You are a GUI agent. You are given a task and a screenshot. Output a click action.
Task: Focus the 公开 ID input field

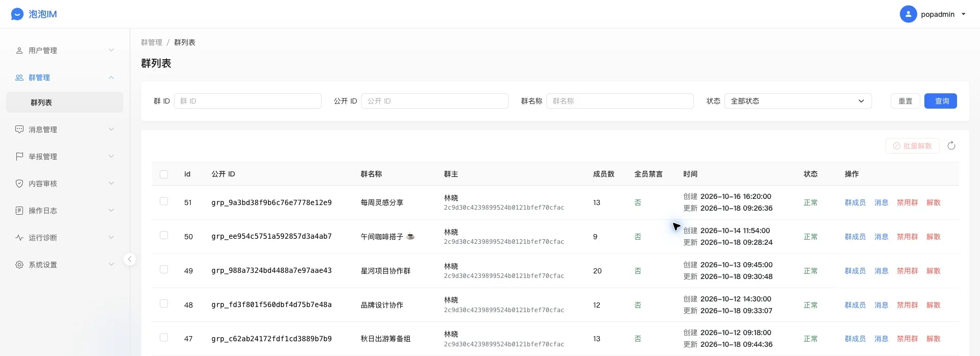[435, 101]
